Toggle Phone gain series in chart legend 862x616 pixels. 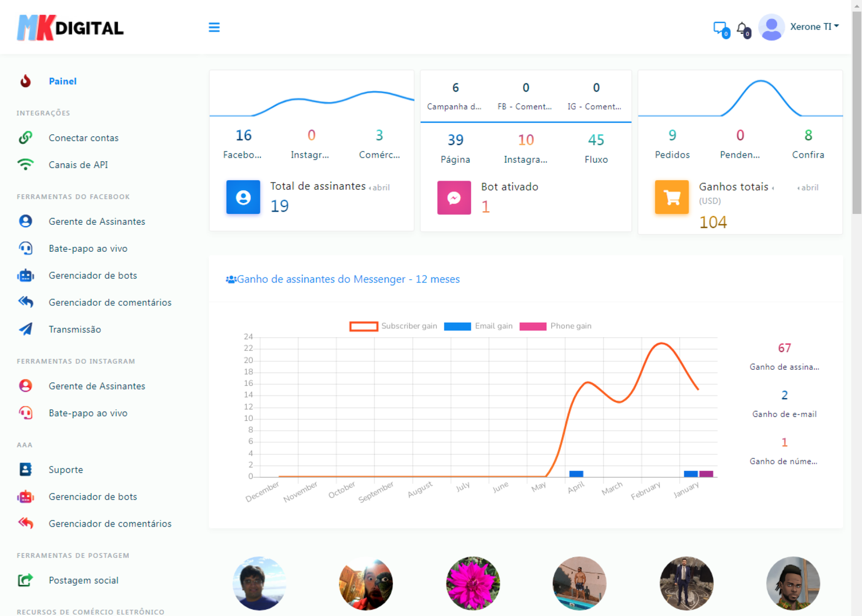(570, 326)
